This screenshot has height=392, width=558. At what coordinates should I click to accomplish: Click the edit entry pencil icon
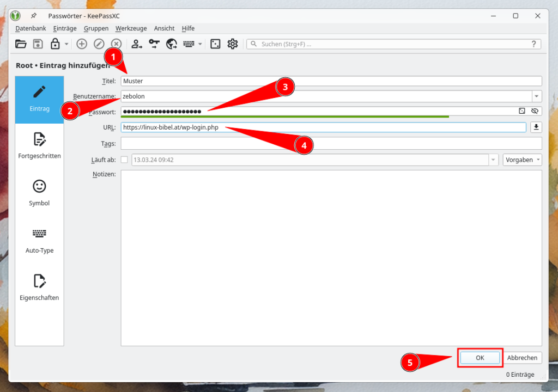(99, 44)
